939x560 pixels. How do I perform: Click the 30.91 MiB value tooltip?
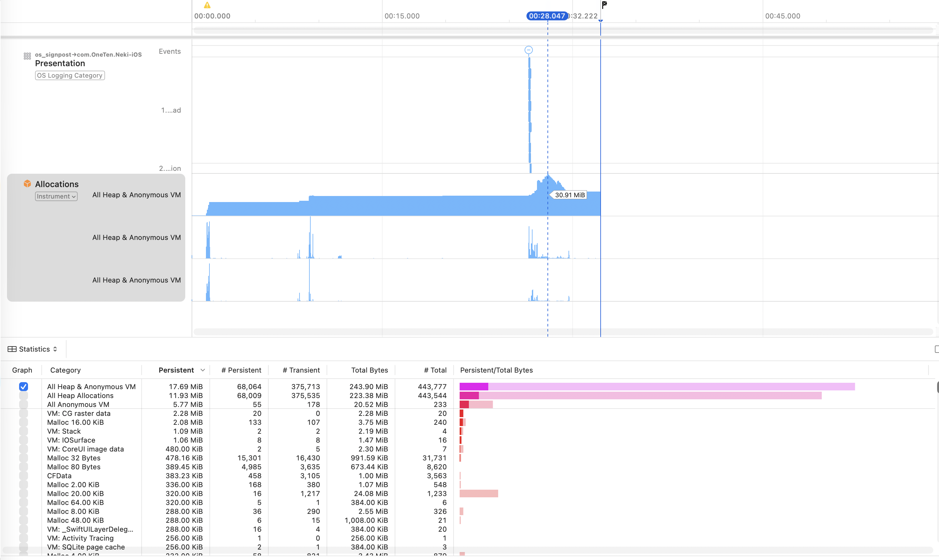[x=569, y=195]
